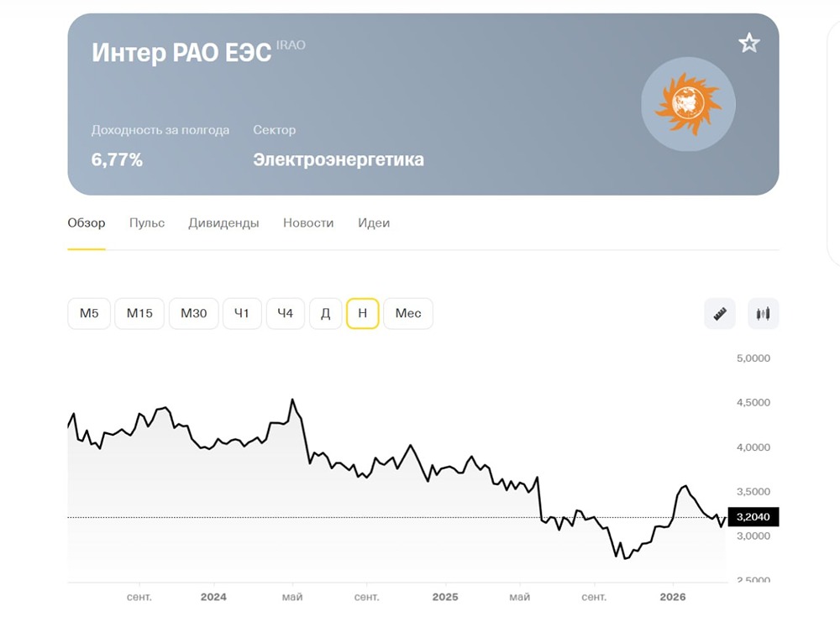The height and width of the screenshot is (643, 840).
Task: Click the Электроэнергетика sector link
Action: (x=338, y=159)
